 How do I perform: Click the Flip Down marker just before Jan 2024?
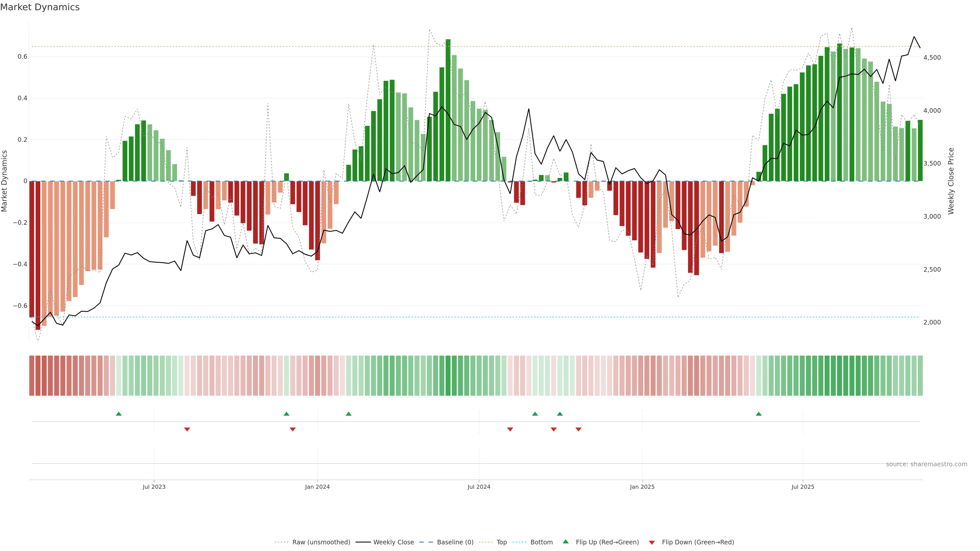(x=292, y=429)
